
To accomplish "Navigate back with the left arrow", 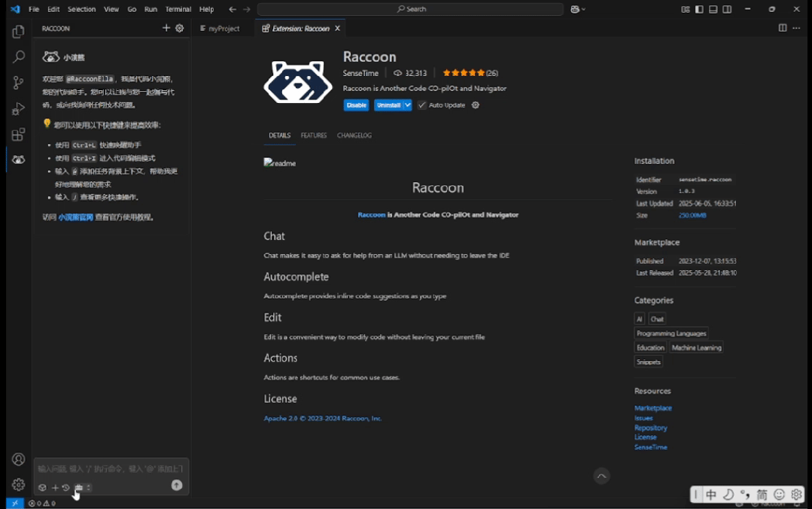I will pos(233,9).
